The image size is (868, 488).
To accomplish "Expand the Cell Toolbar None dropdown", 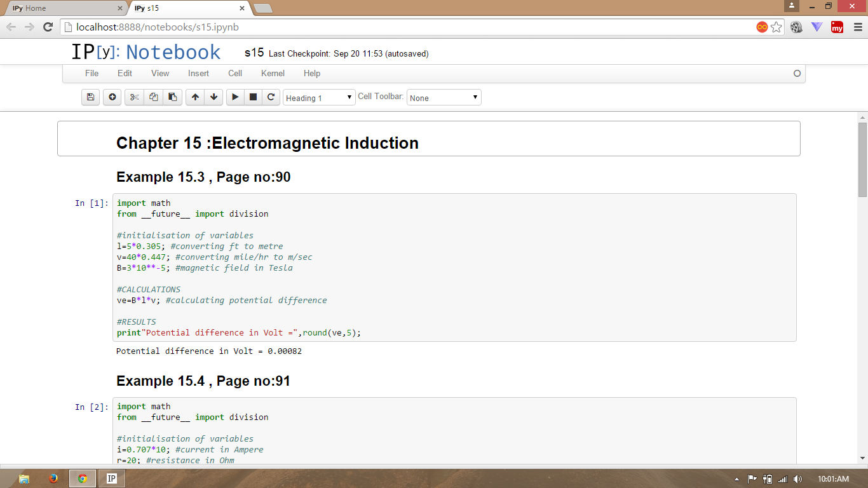I will 444,98.
